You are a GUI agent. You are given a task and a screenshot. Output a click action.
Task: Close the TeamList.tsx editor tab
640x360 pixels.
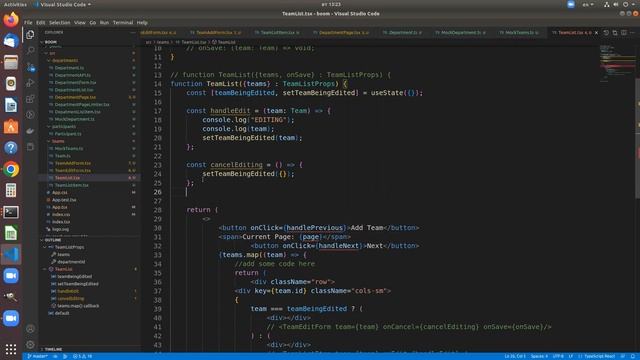pos(596,32)
